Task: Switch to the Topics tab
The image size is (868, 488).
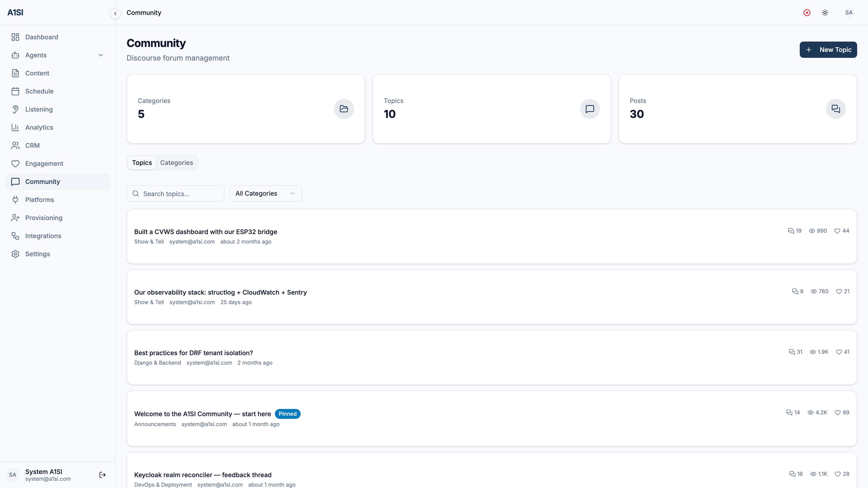Action: 142,163
